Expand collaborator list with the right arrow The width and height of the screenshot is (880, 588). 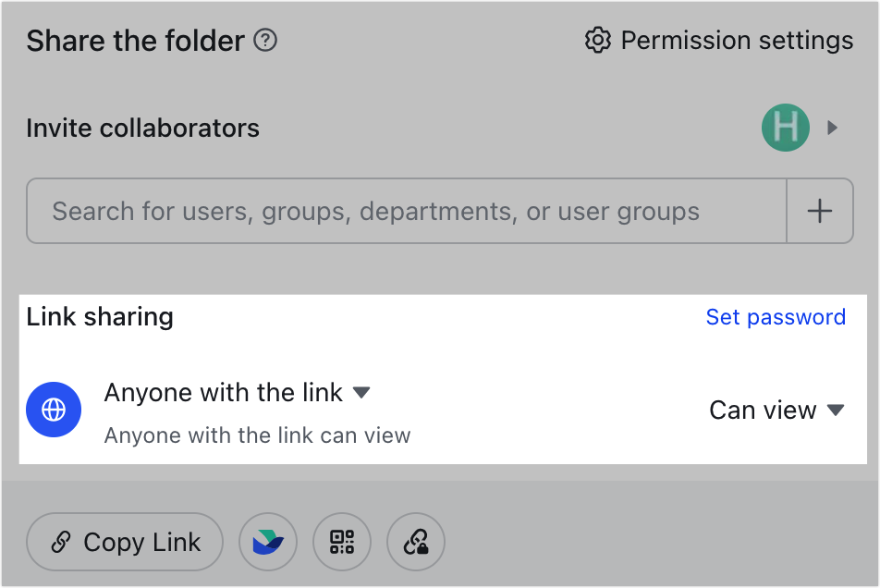tap(833, 128)
